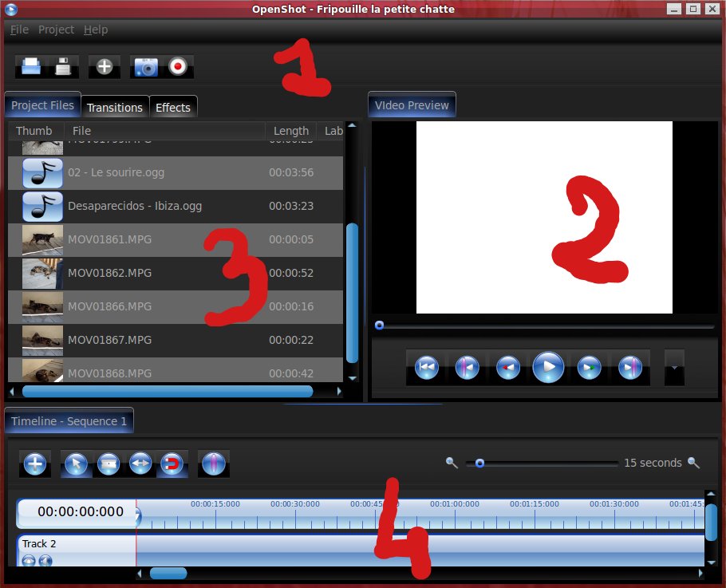Click the red record button icon
Image resolution: width=726 pixels, height=588 pixels.
coord(178,67)
